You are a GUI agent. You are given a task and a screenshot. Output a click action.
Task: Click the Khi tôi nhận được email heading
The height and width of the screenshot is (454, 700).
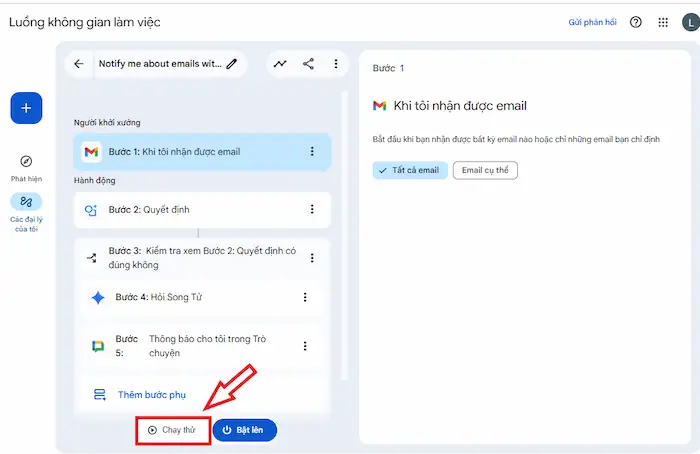coord(460,106)
